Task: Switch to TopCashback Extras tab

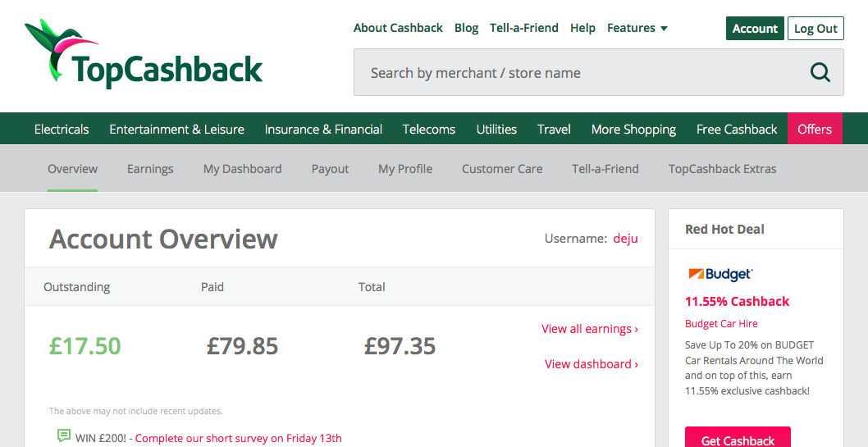Action: [x=722, y=169]
